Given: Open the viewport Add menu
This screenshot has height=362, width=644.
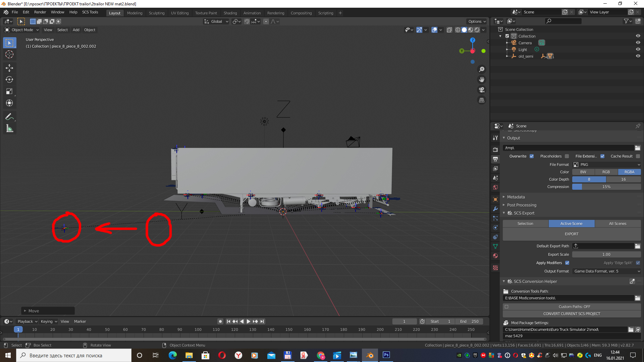Looking at the screenshot, I should click(76, 30).
